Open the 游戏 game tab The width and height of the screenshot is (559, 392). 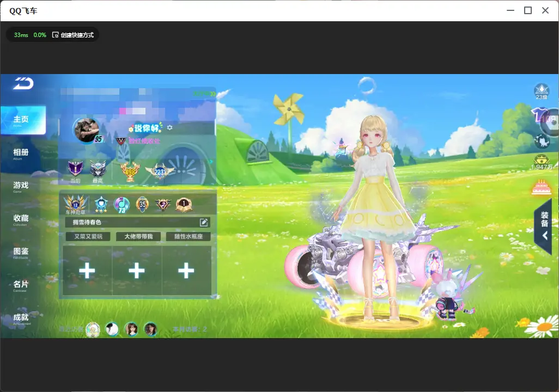pos(21,186)
